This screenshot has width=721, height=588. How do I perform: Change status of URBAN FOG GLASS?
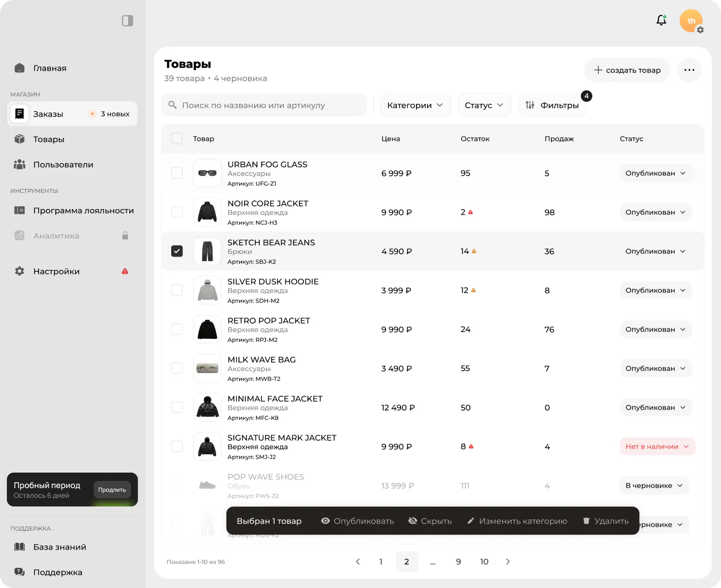pyautogui.click(x=656, y=173)
